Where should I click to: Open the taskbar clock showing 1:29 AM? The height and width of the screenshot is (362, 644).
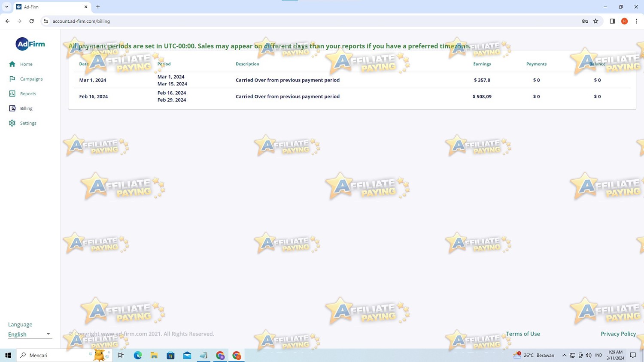pyautogui.click(x=615, y=355)
